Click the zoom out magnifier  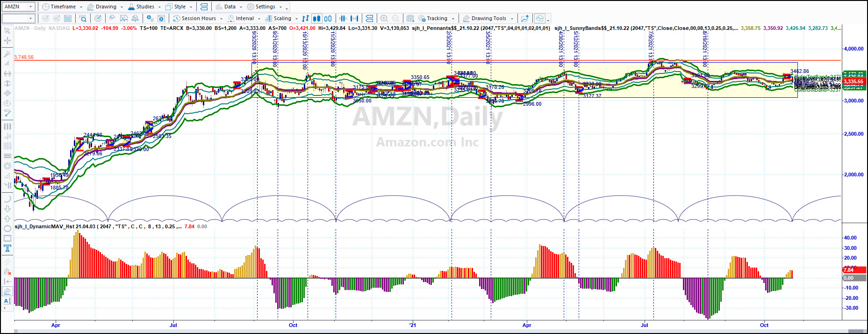(395, 18)
